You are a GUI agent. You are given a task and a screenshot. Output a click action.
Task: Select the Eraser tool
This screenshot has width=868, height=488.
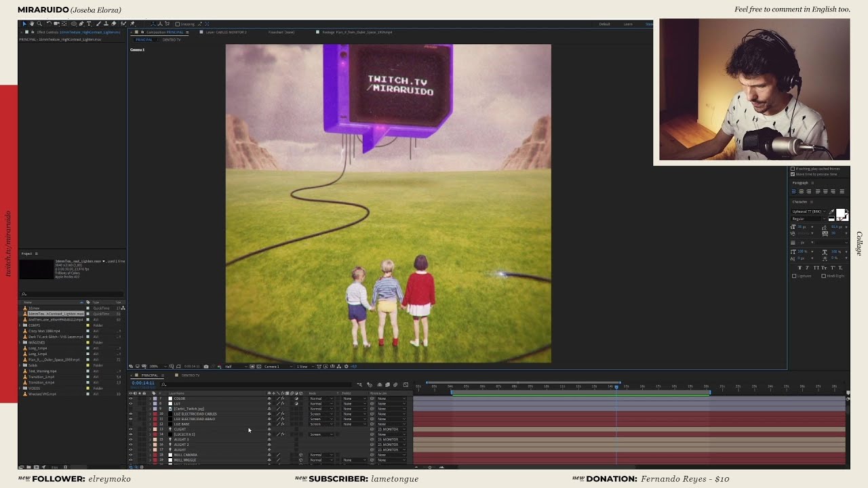coord(113,24)
